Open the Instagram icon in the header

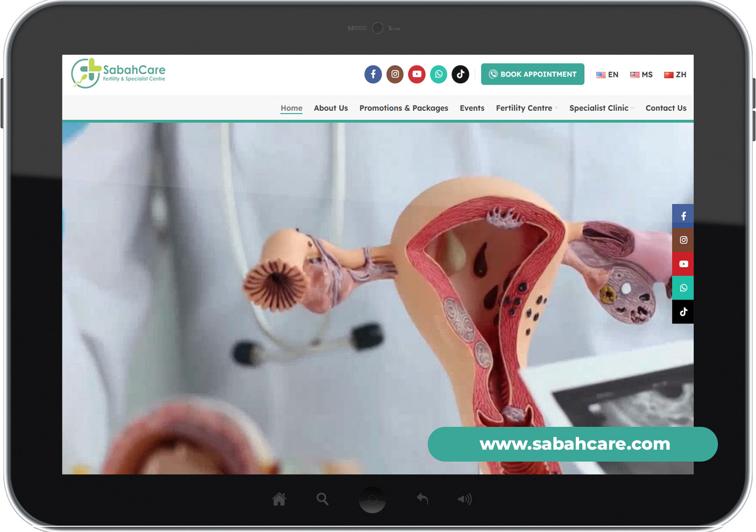tap(395, 74)
